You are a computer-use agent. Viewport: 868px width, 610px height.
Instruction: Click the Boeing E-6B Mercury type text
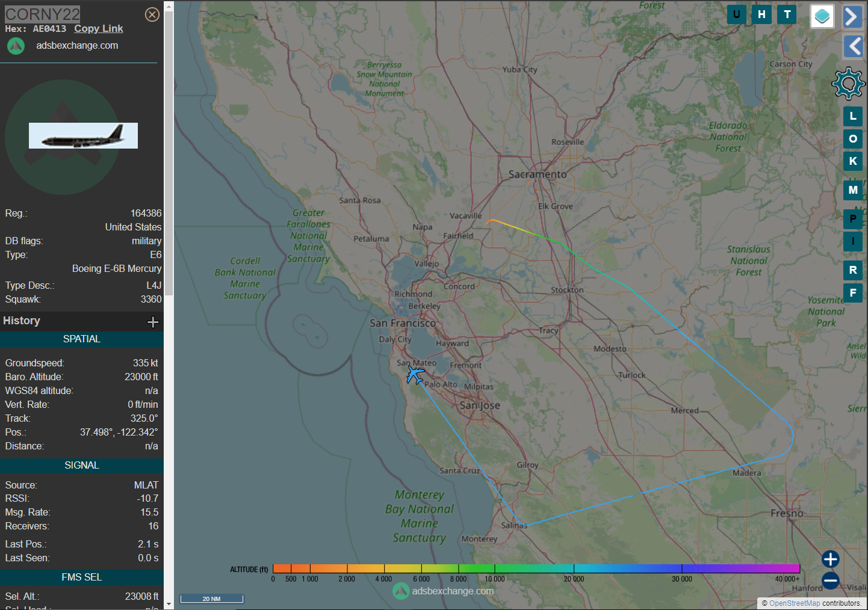coord(117,268)
